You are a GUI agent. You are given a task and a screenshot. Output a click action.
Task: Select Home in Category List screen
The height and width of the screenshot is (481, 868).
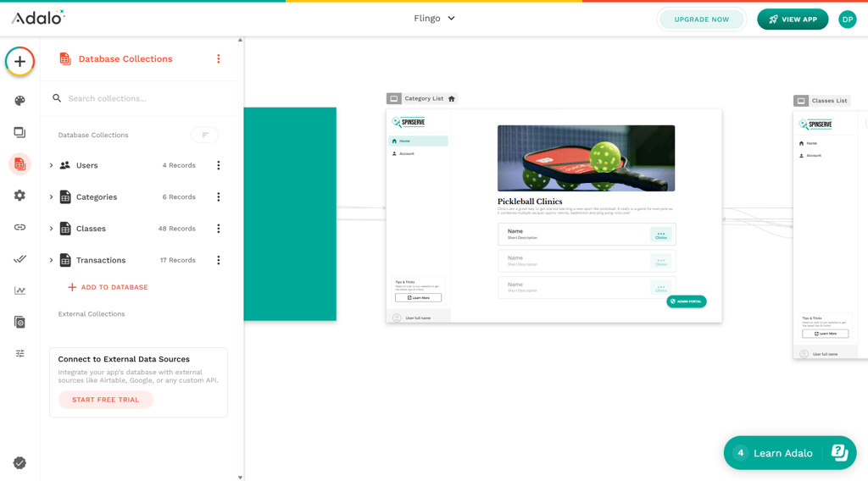point(419,141)
